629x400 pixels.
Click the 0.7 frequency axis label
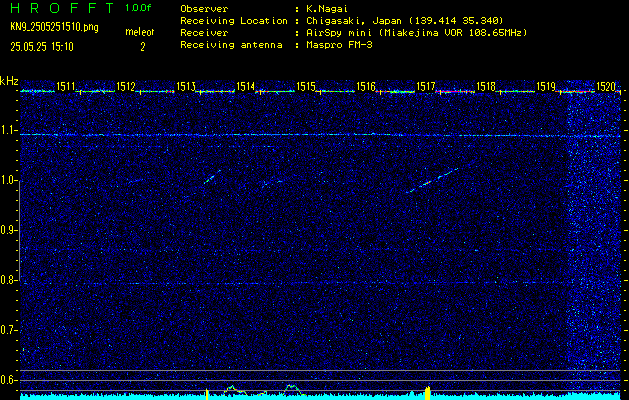(8, 330)
